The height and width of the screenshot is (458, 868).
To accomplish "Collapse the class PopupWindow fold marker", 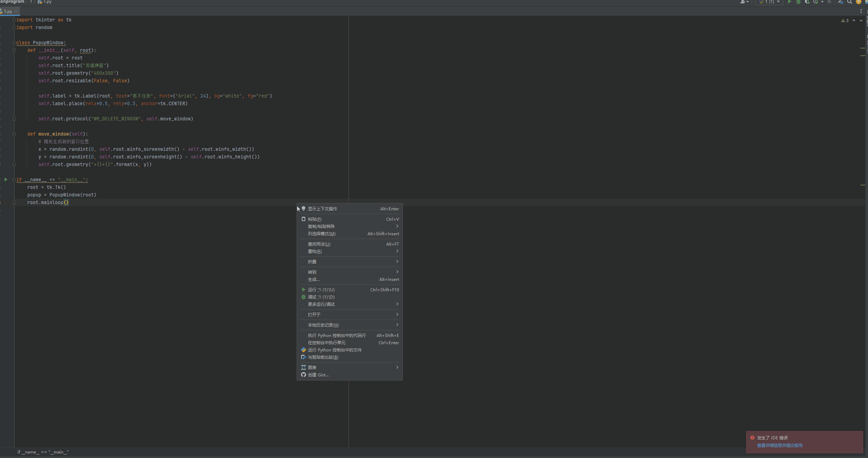I will tap(14, 43).
